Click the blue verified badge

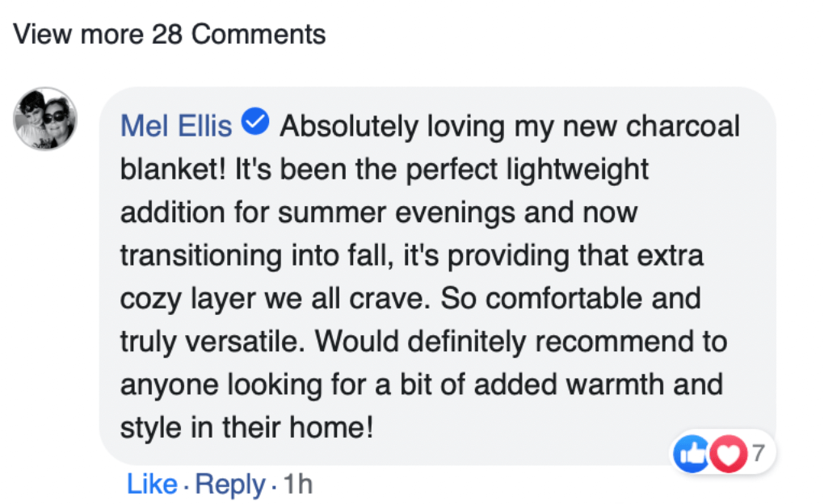click(x=257, y=124)
